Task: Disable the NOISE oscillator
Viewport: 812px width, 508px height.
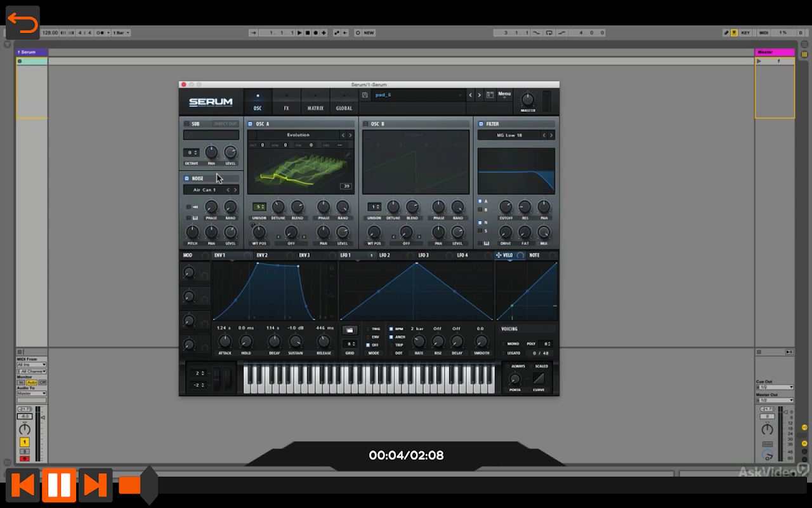Action: click(x=187, y=178)
